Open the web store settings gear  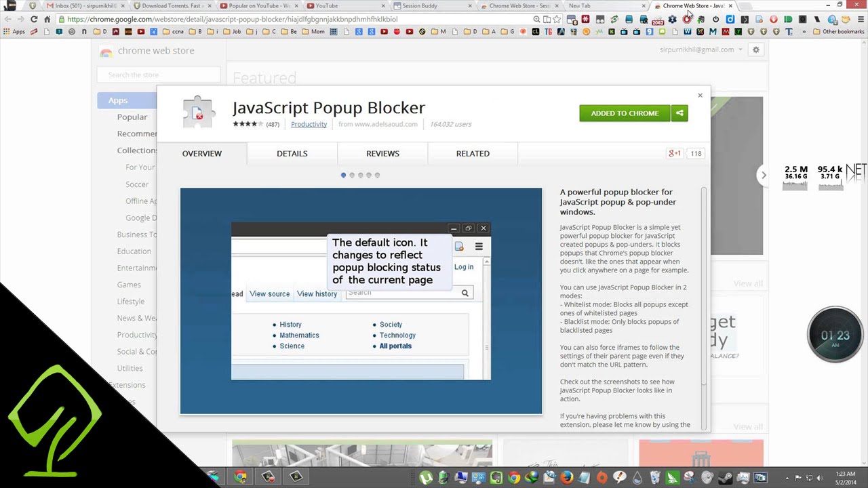[755, 49]
